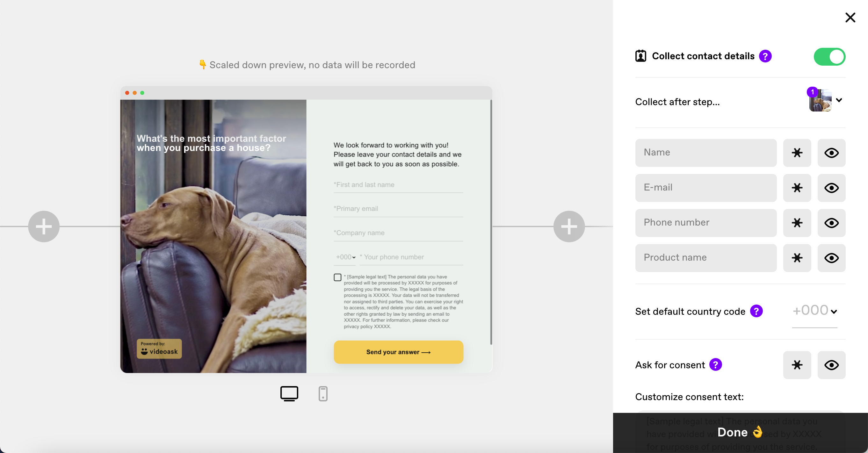Click the contact card icon beside Collect contact details
Viewport: 868px width, 453px height.
click(x=640, y=56)
